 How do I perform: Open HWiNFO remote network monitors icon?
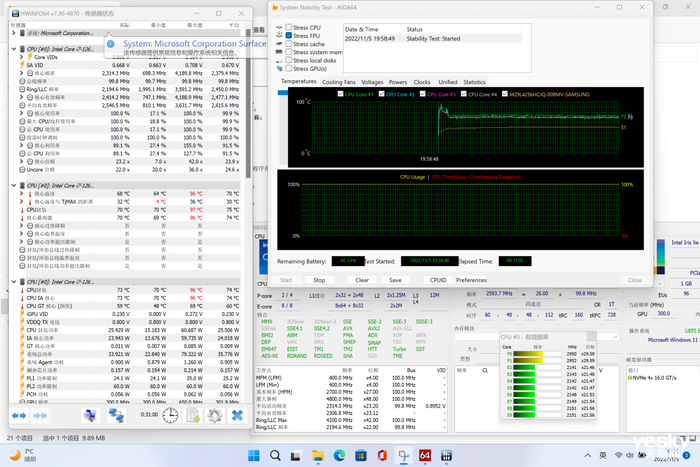pyautogui.click(x=117, y=416)
